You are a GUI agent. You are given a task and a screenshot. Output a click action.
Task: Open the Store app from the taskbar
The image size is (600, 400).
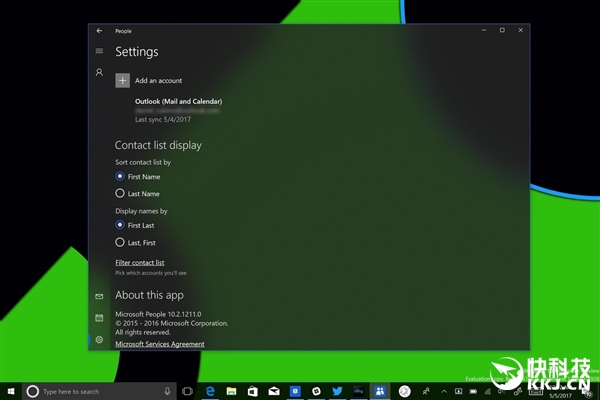coord(253,391)
